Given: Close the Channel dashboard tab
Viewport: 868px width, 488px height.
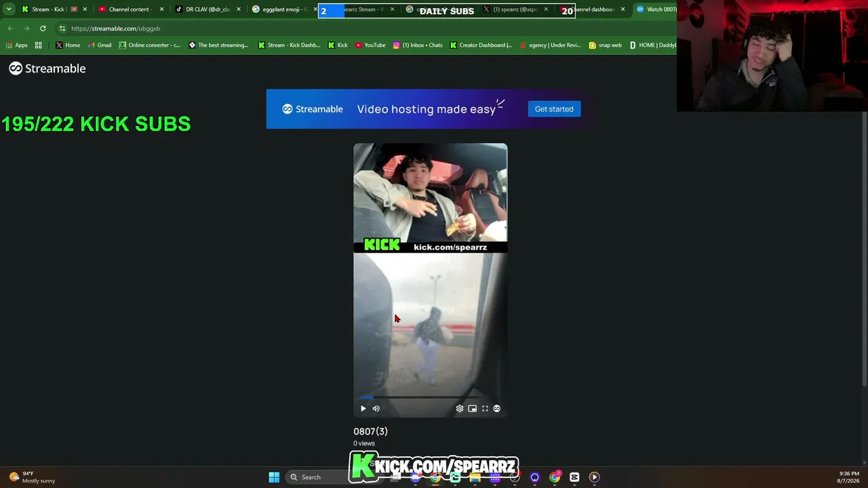Looking at the screenshot, I should 623,9.
